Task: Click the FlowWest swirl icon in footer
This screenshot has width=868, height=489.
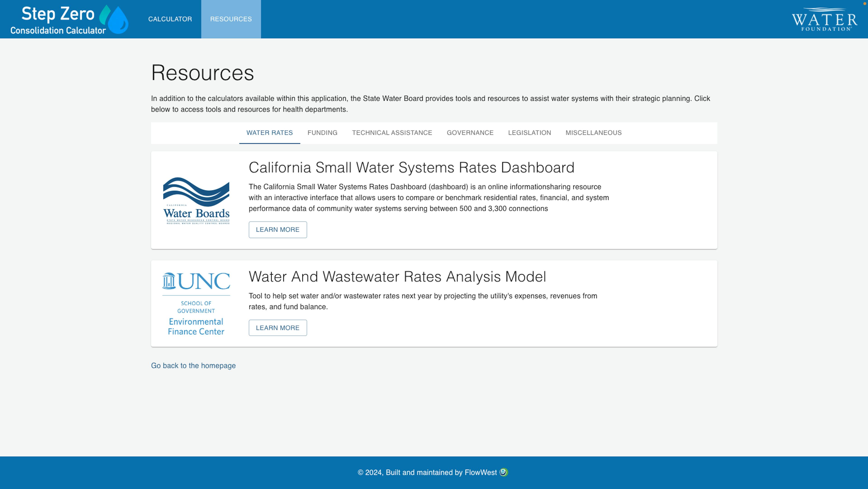Action: 503,472
